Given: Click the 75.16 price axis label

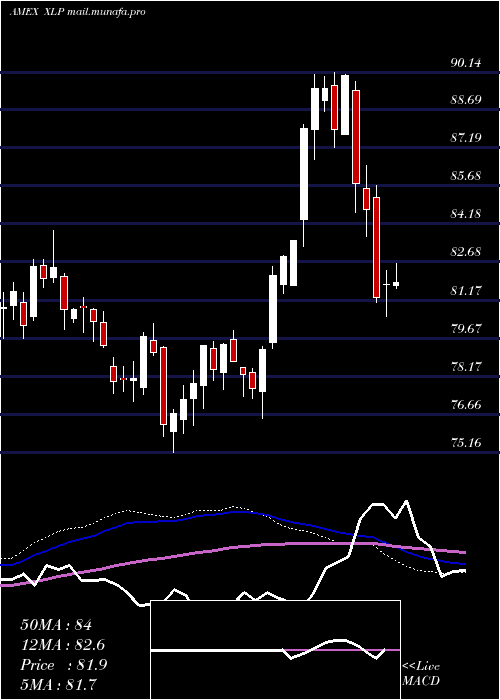Looking at the screenshot, I should (x=466, y=443).
